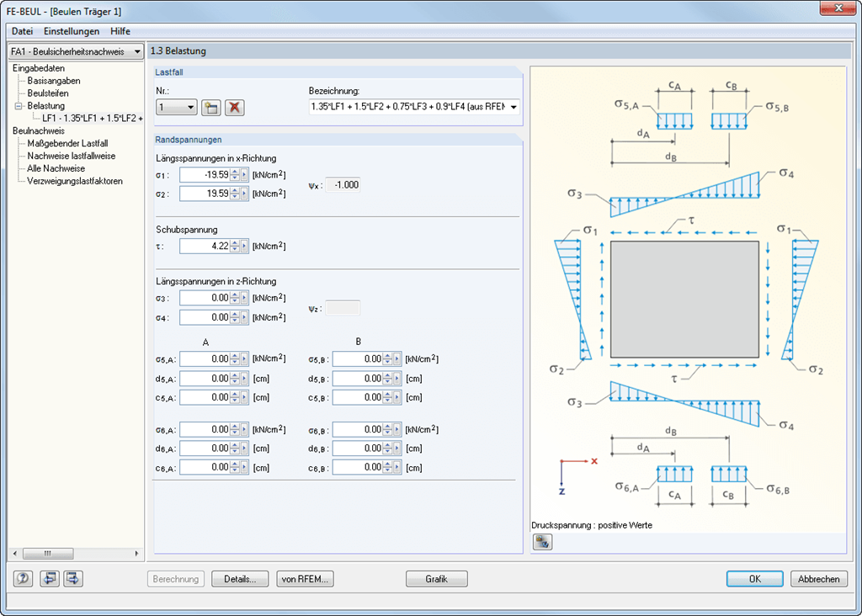Open arrow menu beside σ6,B field

(x=397, y=430)
